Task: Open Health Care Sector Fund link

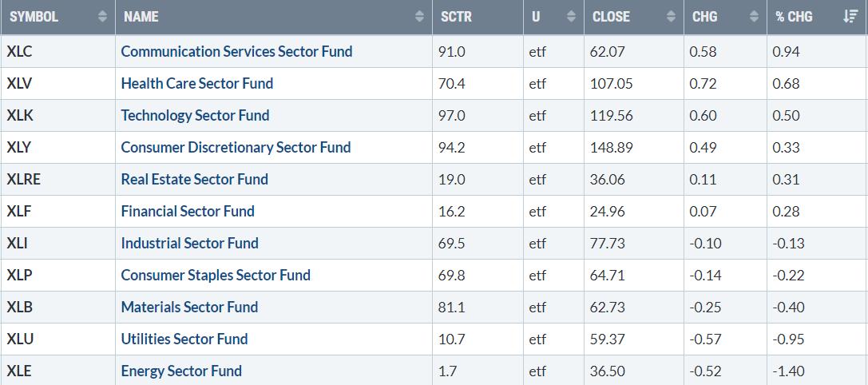Action: pos(197,84)
